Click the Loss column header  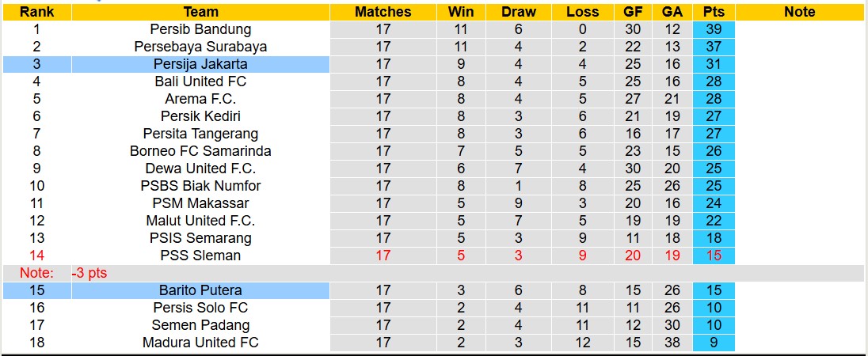tap(583, 12)
